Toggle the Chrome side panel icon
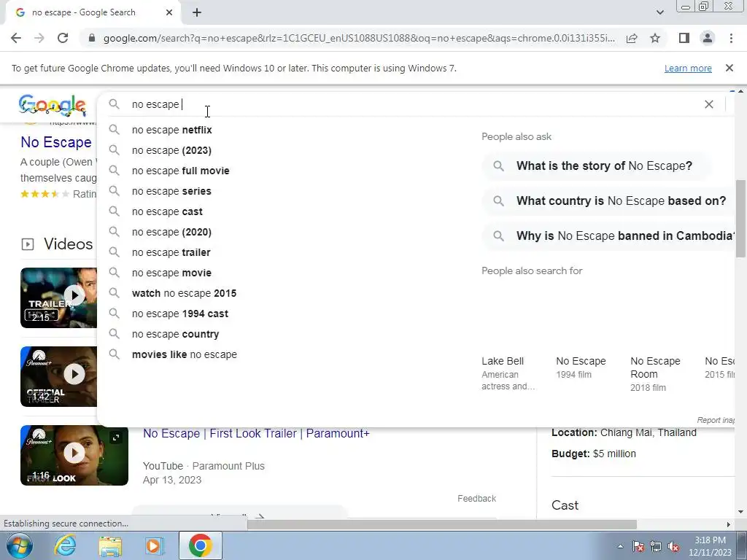The image size is (747, 560). click(684, 38)
